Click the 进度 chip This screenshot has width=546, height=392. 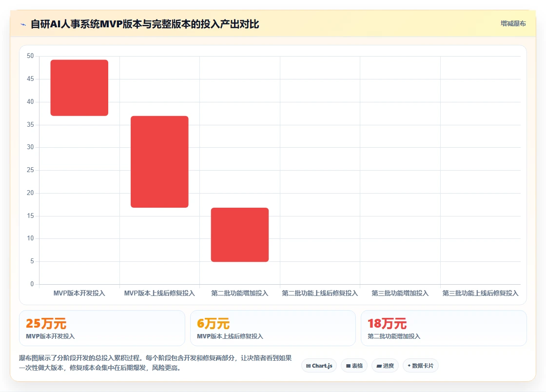click(x=385, y=366)
